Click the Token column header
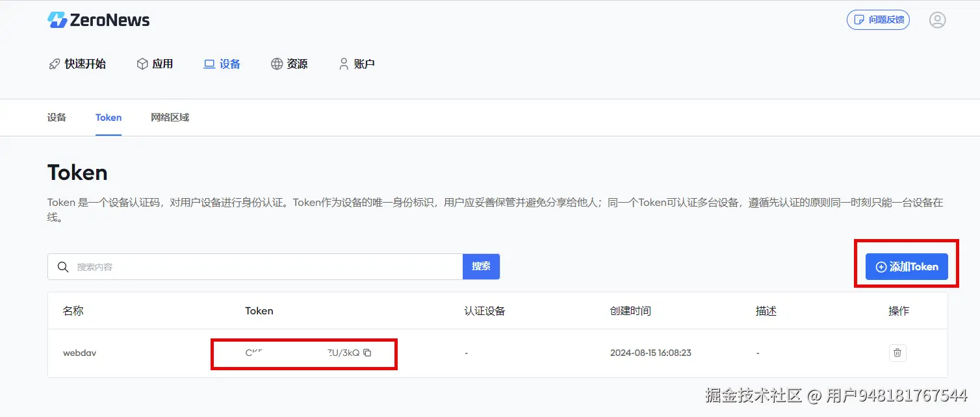Viewport: 980px width, 417px height. click(x=259, y=310)
